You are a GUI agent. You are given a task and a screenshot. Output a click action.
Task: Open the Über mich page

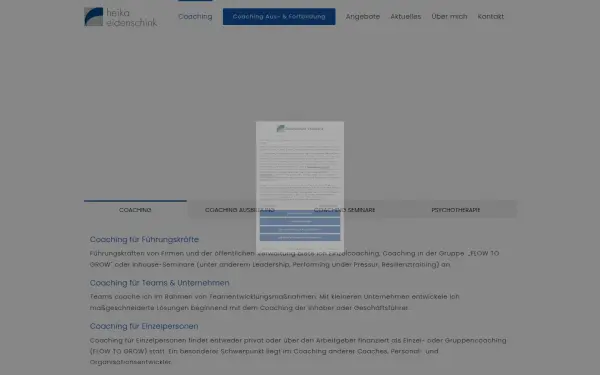(x=449, y=16)
